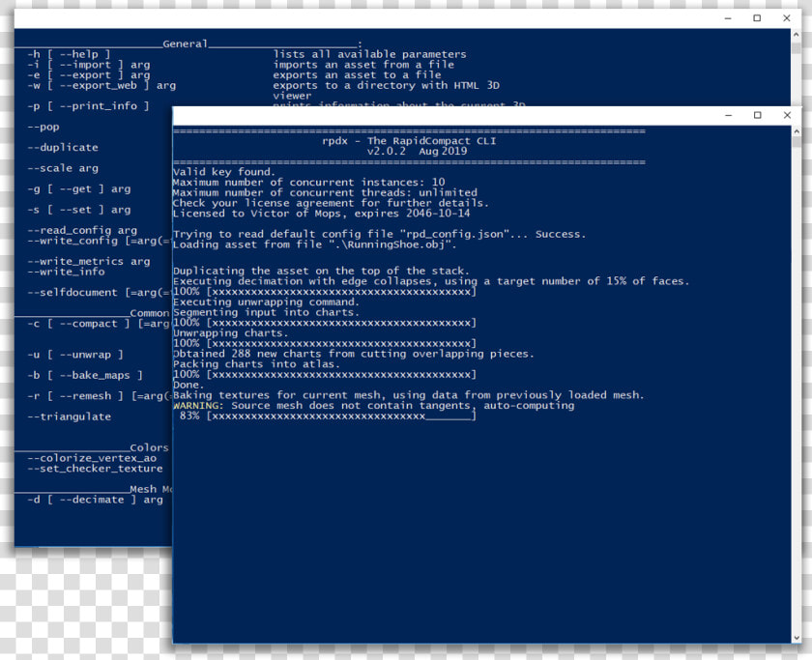Image resolution: width=812 pixels, height=660 pixels.
Task: Click the '--scale arg' option
Action: coord(63,168)
